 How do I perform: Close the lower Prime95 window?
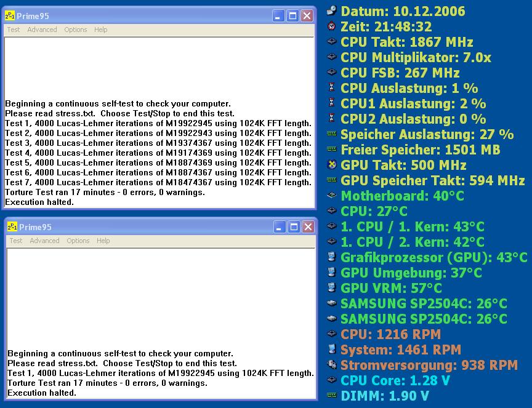coord(308,227)
